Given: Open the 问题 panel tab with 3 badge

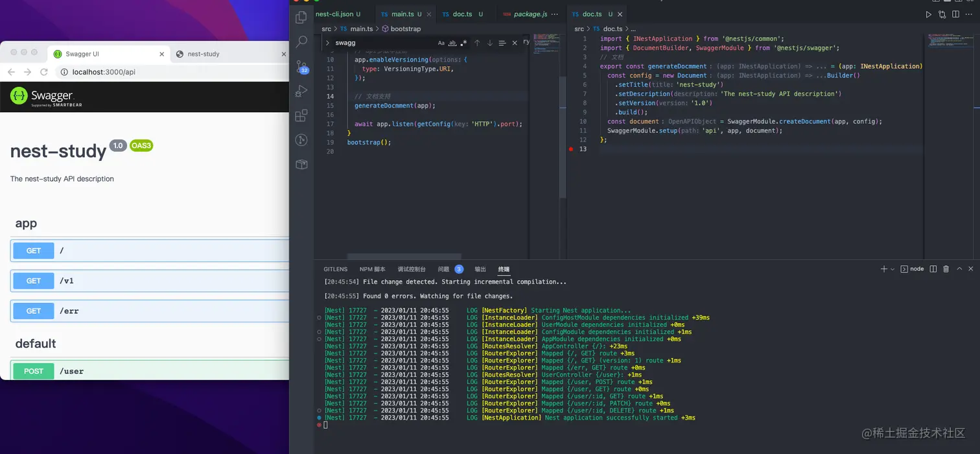Looking at the screenshot, I should point(450,269).
